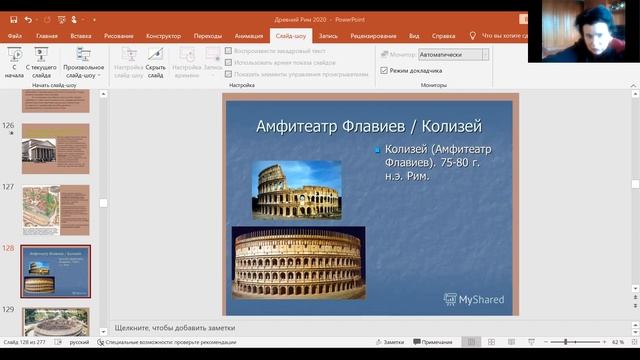Select slide 126 thumbnail

click(56, 149)
